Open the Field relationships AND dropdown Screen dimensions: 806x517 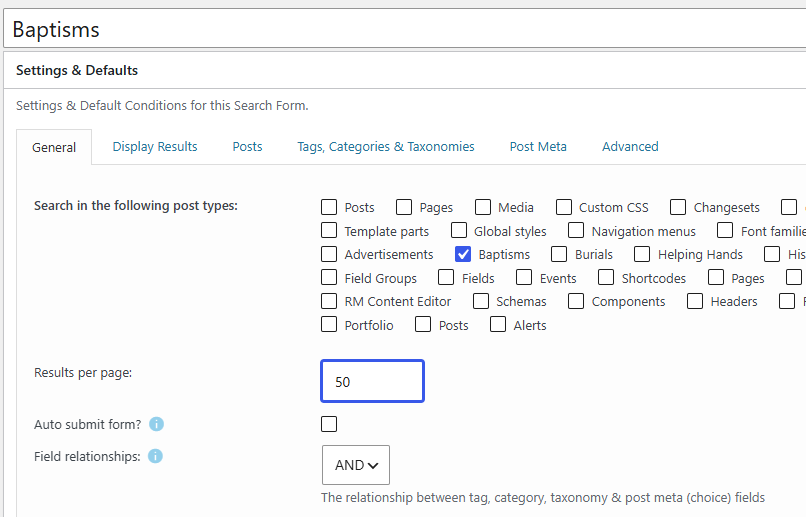356,465
